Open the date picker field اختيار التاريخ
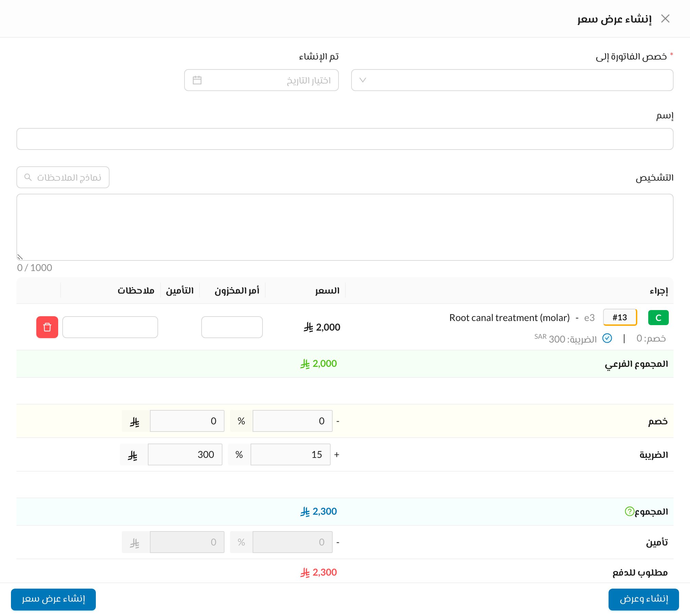 pos(261,80)
